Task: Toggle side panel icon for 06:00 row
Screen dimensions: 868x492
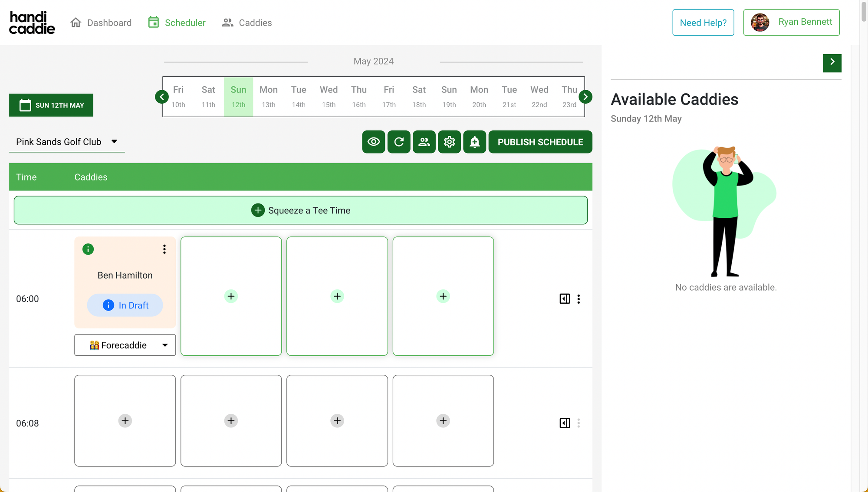Action: coord(565,299)
